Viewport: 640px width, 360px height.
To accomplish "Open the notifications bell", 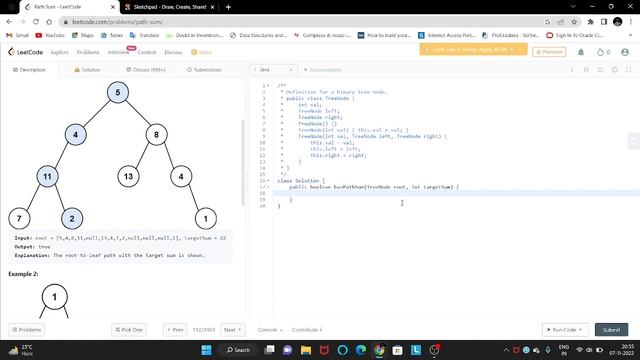I will (x=581, y=52).
